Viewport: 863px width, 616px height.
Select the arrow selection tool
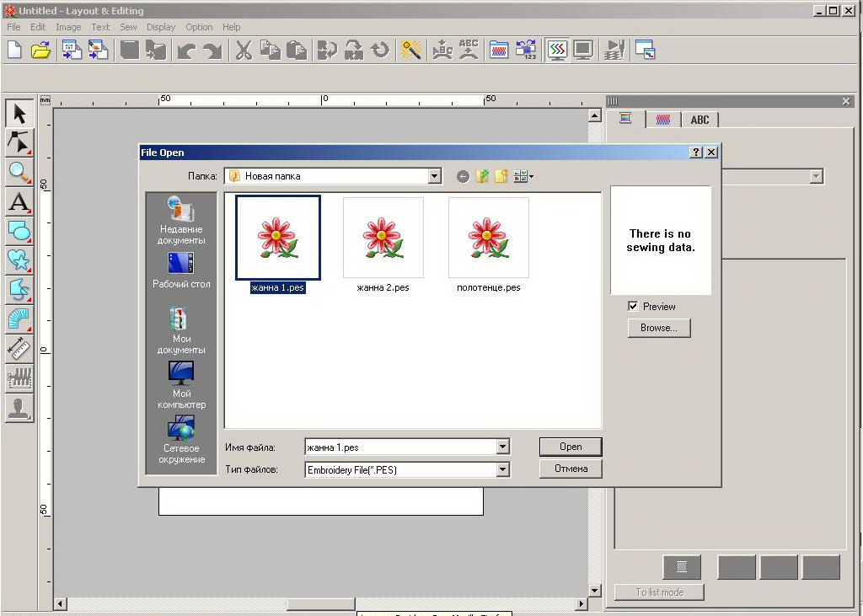click(x=19, y=113)
